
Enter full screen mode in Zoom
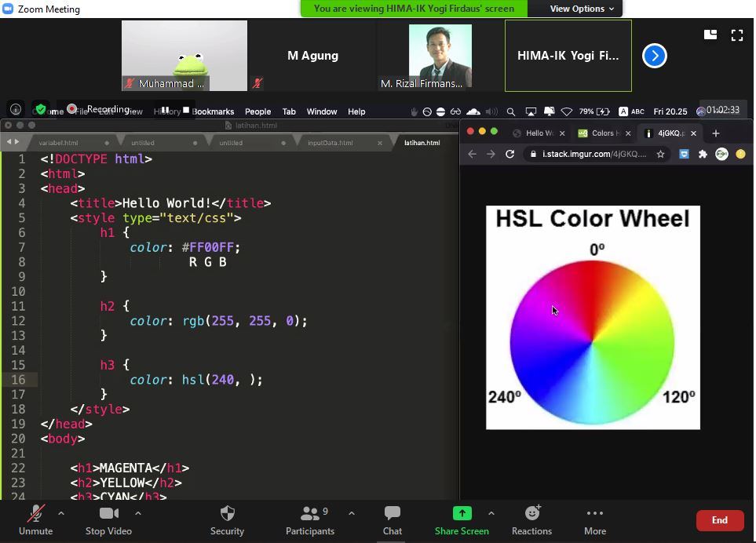[x=736, y=35]
